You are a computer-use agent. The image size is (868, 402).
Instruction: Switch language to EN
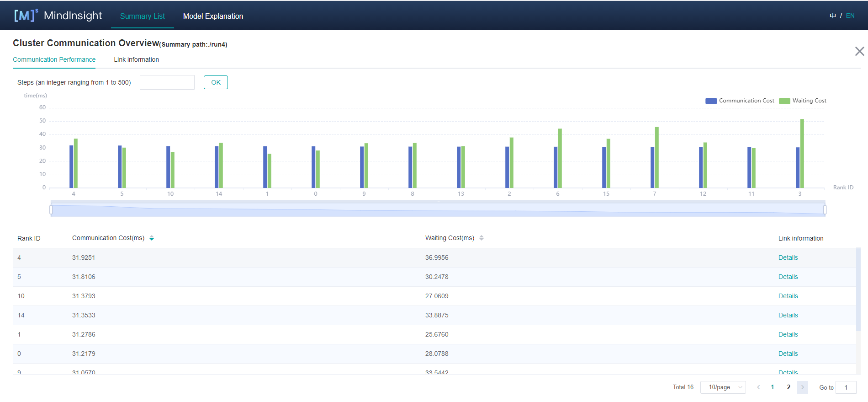(850, 16)
